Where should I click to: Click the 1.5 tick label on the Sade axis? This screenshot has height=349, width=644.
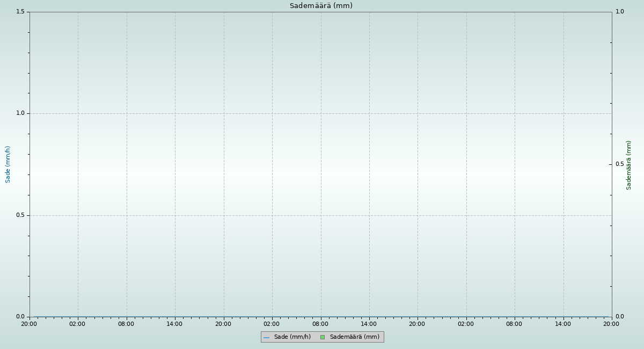tap(21, 12)
